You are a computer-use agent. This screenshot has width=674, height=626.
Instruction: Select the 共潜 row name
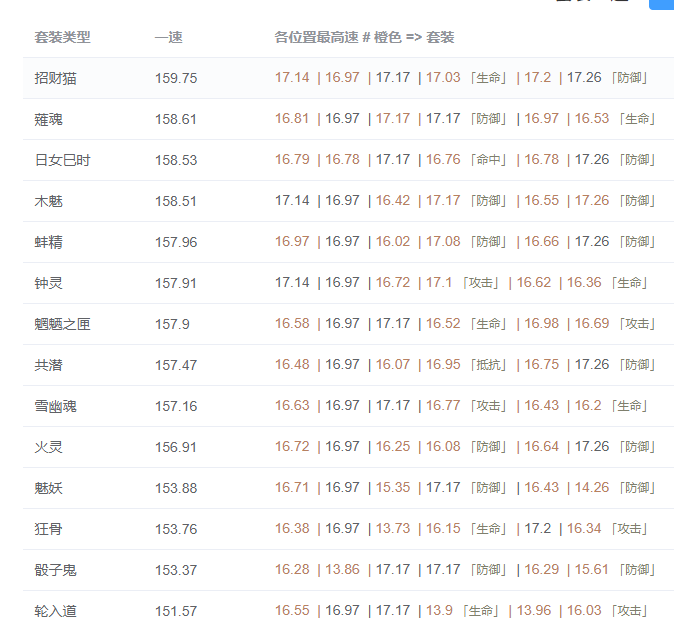(49, 365)
